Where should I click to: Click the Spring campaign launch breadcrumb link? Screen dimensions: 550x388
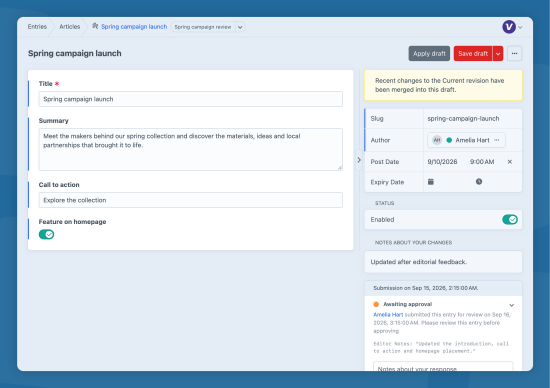coord(134,27)
